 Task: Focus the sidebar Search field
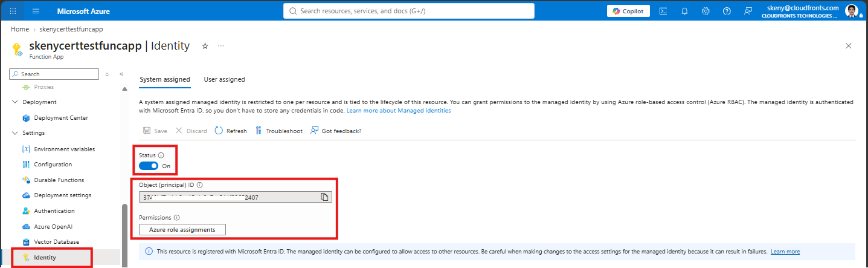coord(54,74)
